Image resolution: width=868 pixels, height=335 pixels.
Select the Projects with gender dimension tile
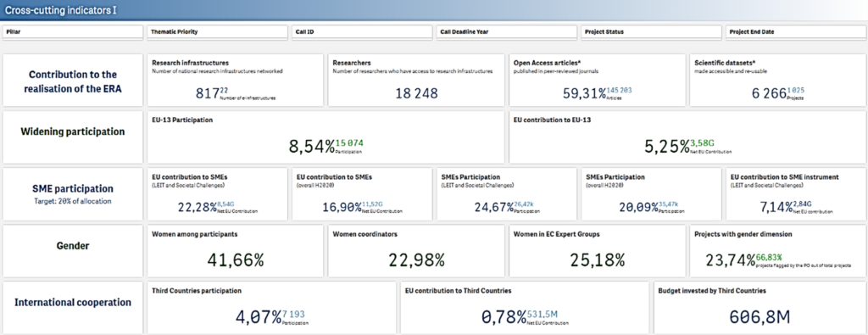click(778, 251)
